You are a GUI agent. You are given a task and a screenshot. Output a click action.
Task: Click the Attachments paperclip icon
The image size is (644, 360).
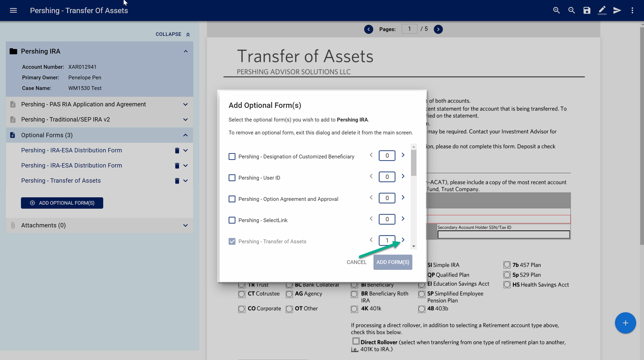(13, 225)
